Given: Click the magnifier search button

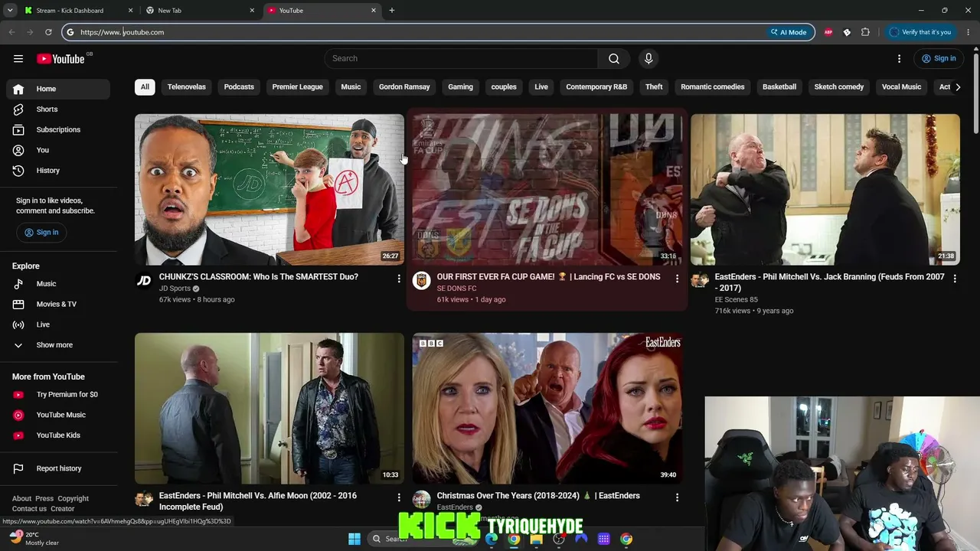Looking at the screenshot, I should [614, 59].
